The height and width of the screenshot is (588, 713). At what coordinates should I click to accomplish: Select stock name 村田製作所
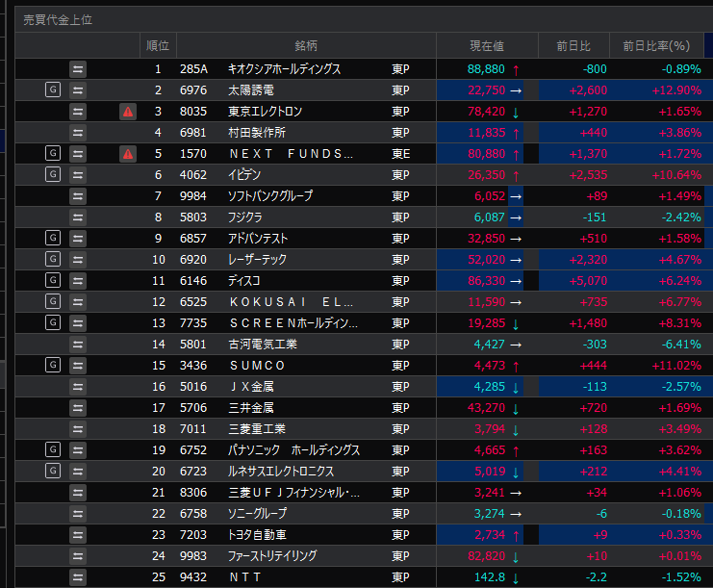tap(257, 133)
